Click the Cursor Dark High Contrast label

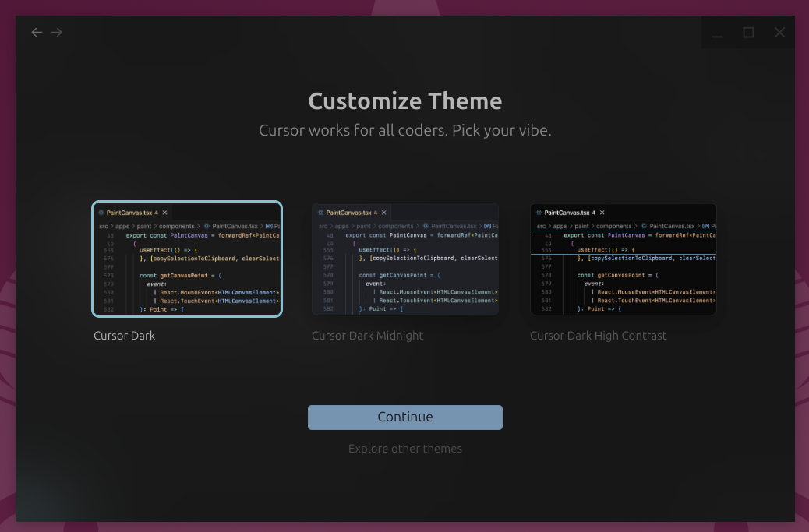click(598, 336)
